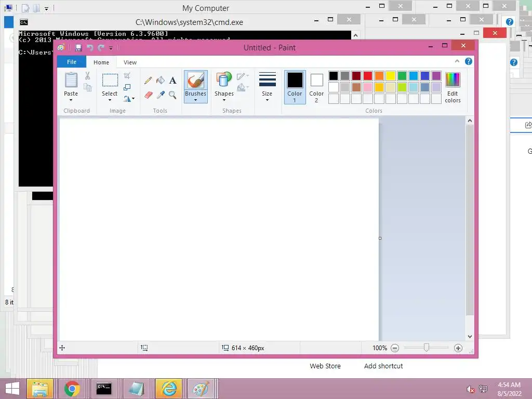Screen dimensions: 532x399
Task: Click the cmd.exe window title bar icon
Action: click(24, 22)
